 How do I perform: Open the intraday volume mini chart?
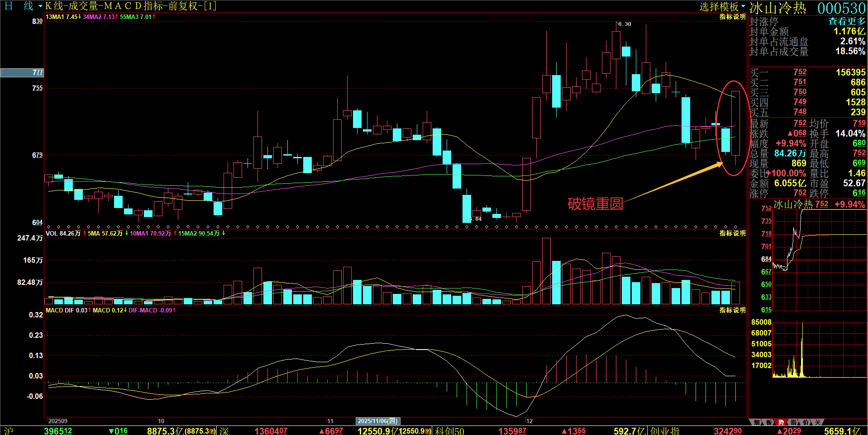[819, 349]
